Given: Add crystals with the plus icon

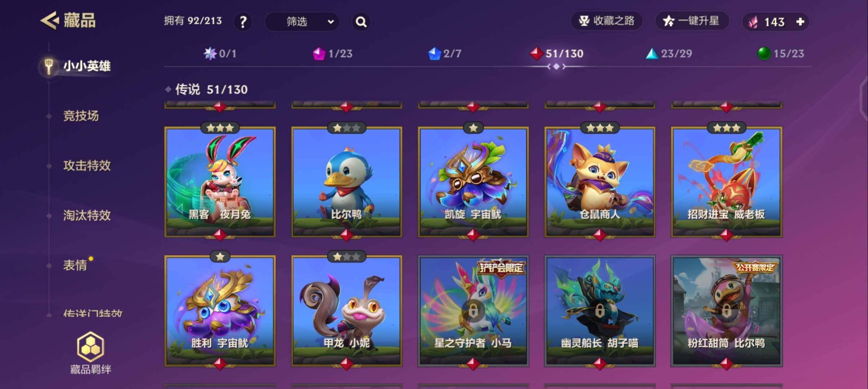Looking at the screenshot, I should 800,22.
